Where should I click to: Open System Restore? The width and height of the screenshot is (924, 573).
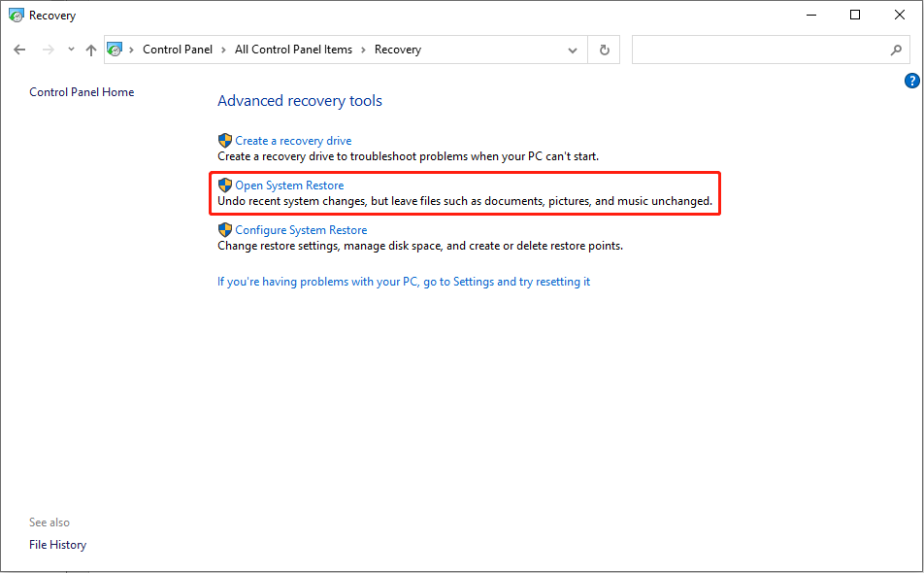(288, 185)
